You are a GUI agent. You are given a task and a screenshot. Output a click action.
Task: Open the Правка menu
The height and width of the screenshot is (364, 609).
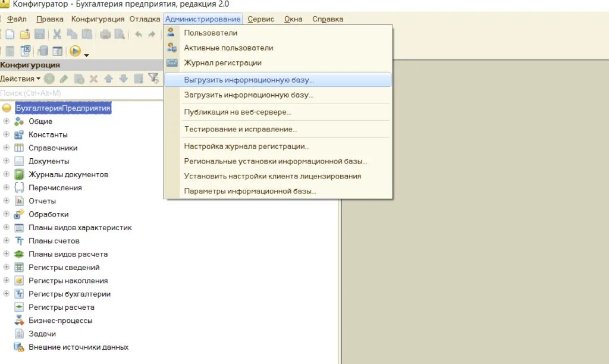pos(50,19)
